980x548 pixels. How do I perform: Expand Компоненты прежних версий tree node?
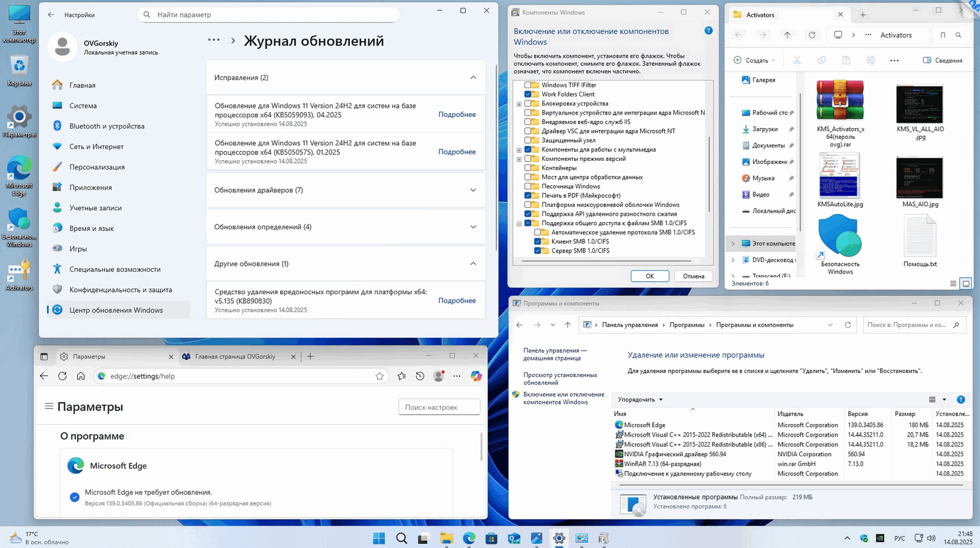click(519, 160)
